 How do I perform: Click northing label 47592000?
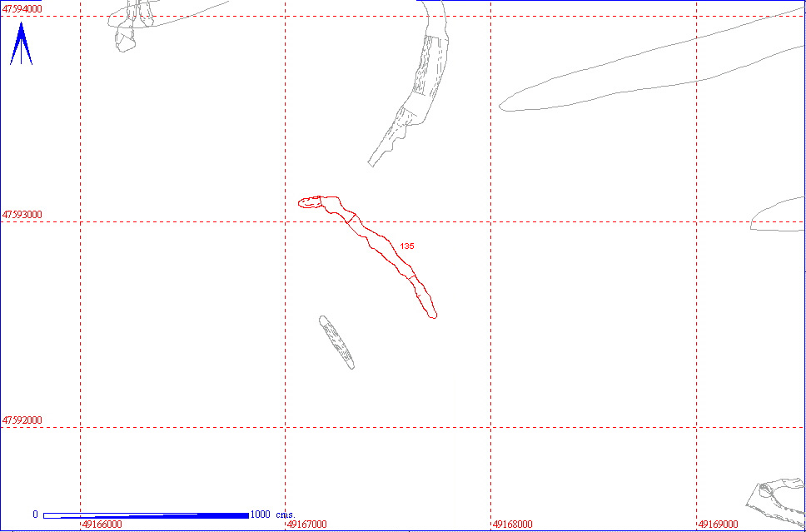22,420
